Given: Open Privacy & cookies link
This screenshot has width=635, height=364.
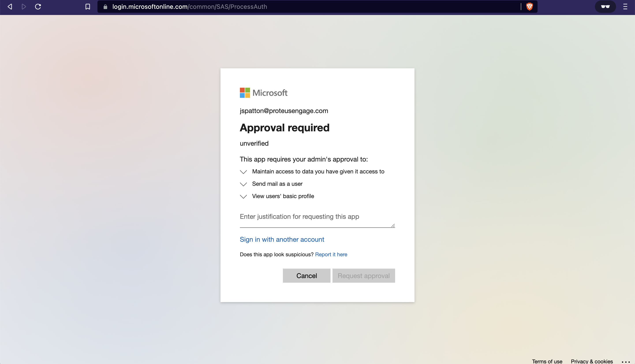Looking at the screenshot, I should point(592,362).
